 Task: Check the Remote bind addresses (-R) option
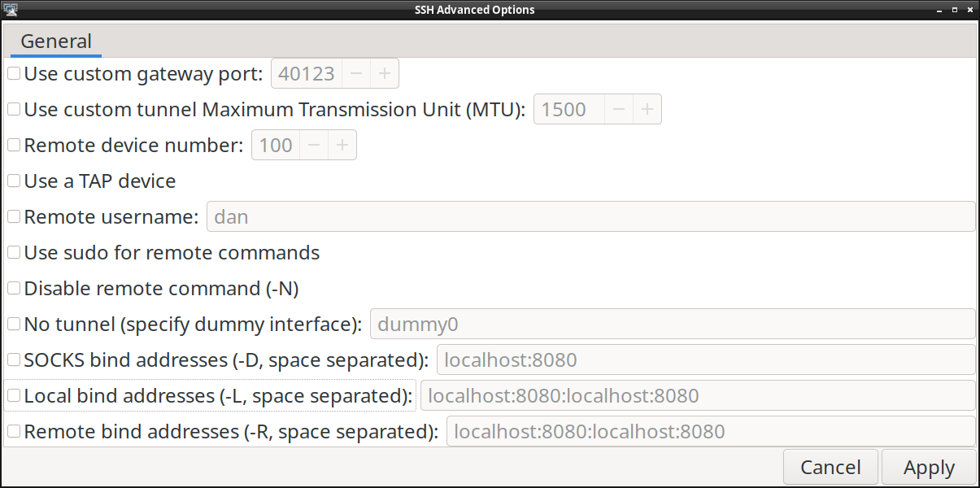pyautogui.click(x=14, y=431)
